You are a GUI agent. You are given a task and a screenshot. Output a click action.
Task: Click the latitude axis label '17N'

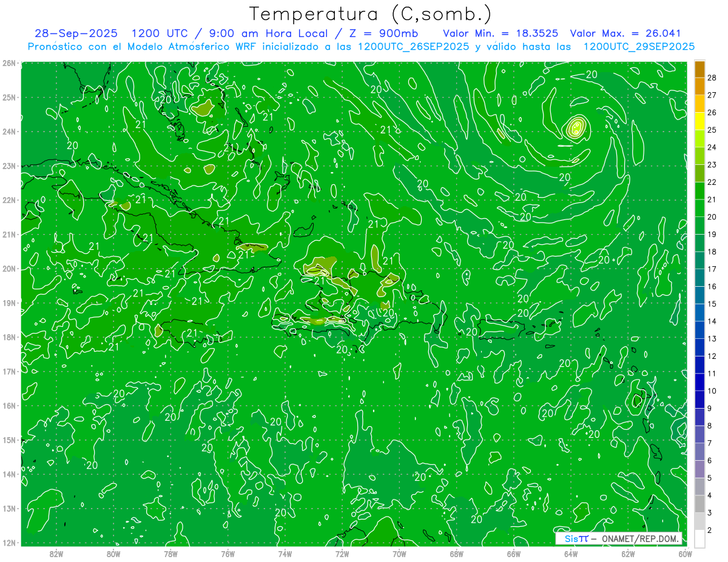[9, 371]
